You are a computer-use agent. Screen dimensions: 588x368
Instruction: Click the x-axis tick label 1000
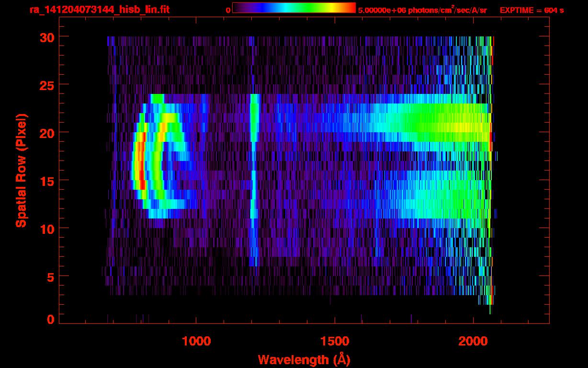point(196,341)
